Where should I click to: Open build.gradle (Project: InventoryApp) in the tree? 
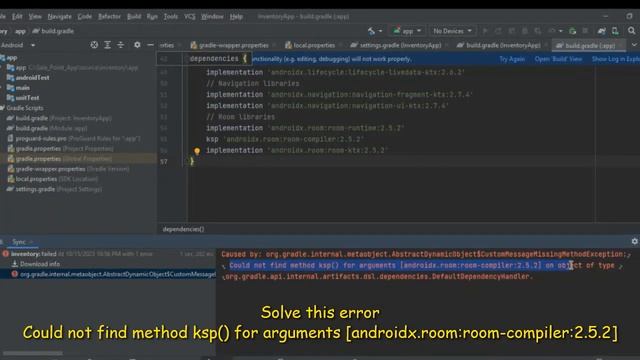click(59, 118)
